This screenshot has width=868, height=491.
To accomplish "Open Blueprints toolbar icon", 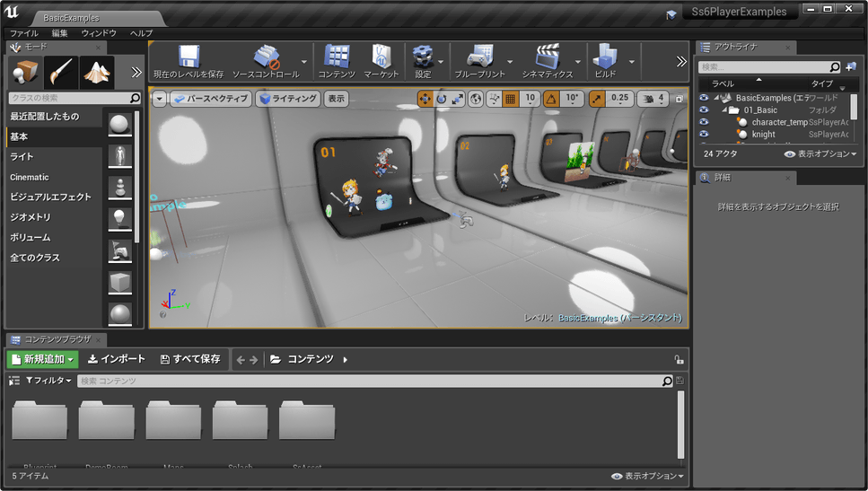I will tap(480, 61).
